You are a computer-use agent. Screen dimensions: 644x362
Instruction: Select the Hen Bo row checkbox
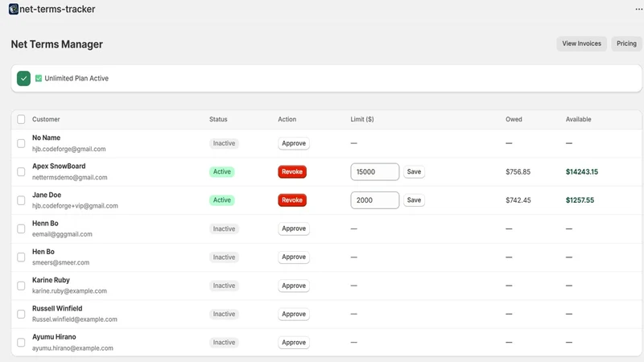21,257
